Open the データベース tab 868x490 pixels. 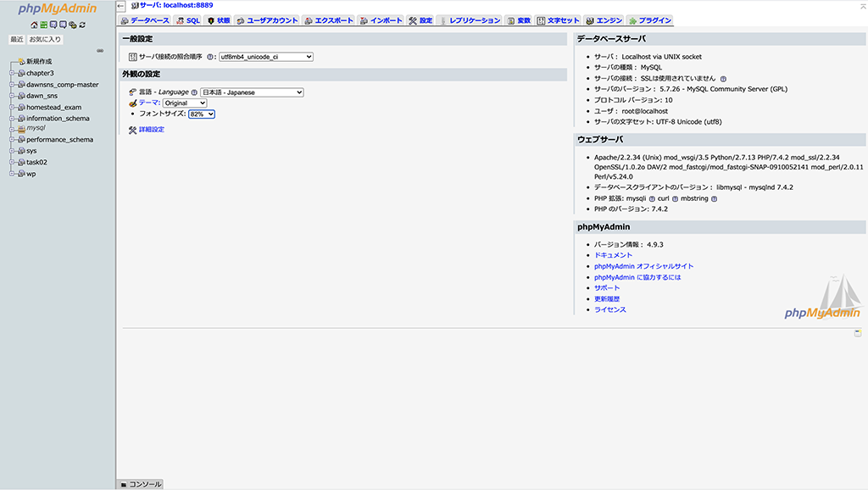(145, 20)
